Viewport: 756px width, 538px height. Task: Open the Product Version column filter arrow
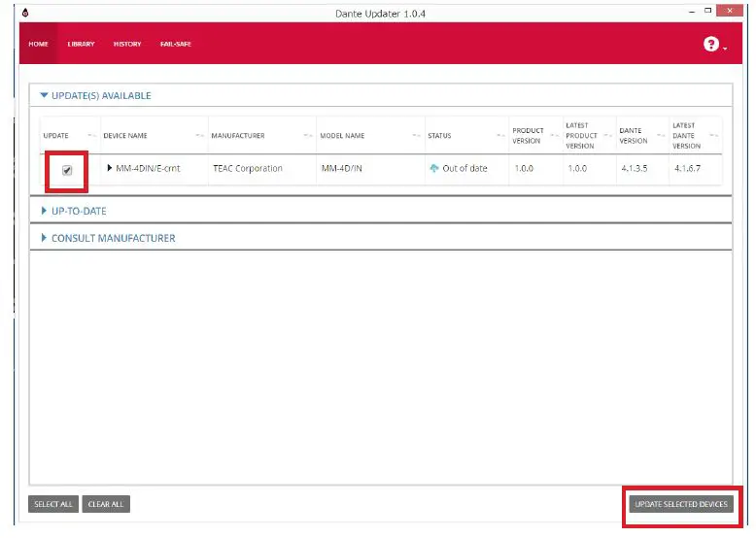(x=555, y=135)
